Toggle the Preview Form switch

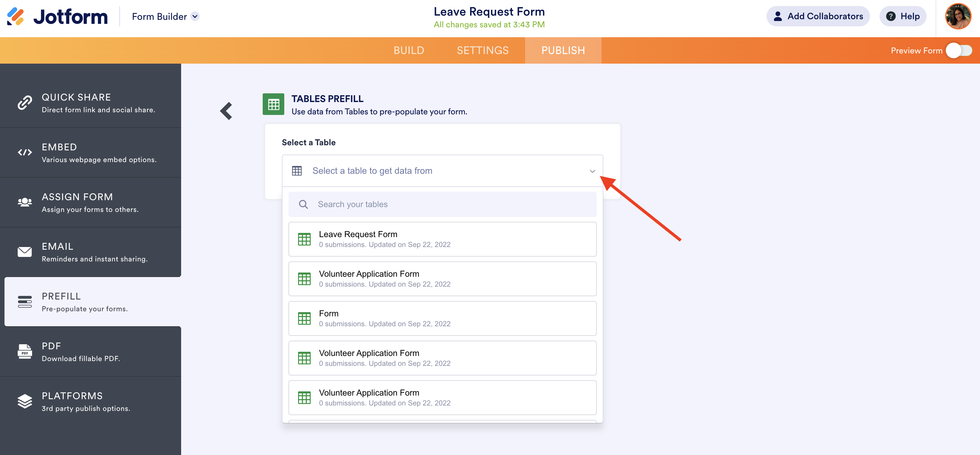(959, 50)
